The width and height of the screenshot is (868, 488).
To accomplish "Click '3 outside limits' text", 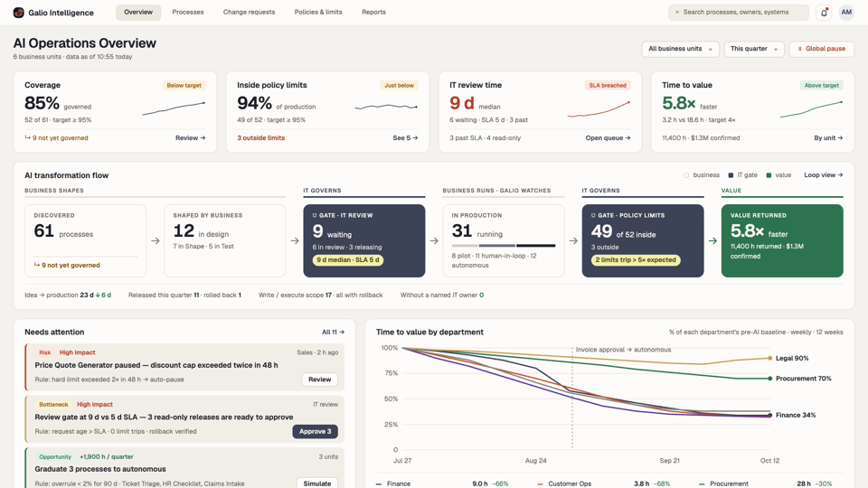I will (x=260, y=137).
